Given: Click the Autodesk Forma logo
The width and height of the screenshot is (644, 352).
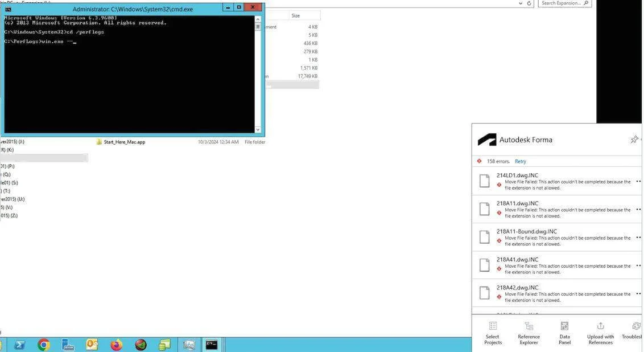Looking at the screenshot, I should (x=486, y=140).
